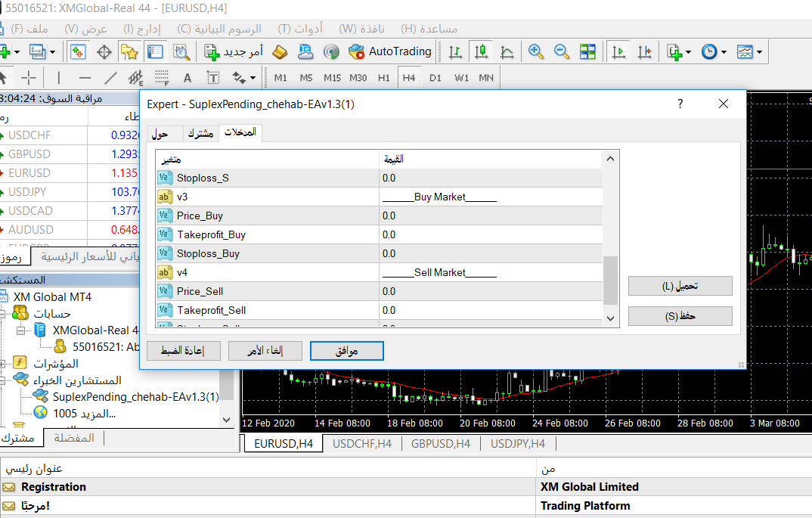Open the أدوات (Tools) menu
This screenshot has height=518, width=812.
coord(300,29)
